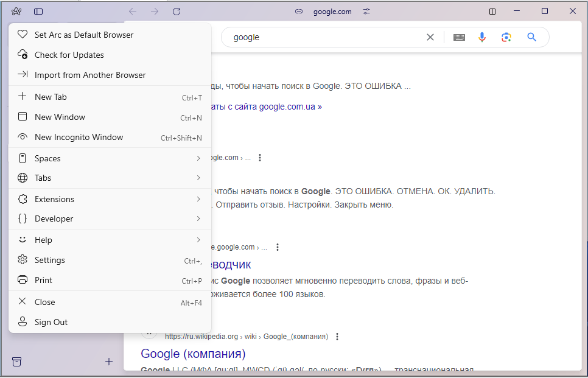Expand the Help submenu
Screen dimensions: 588x378
pyautogui.click(x=110, y=240)
